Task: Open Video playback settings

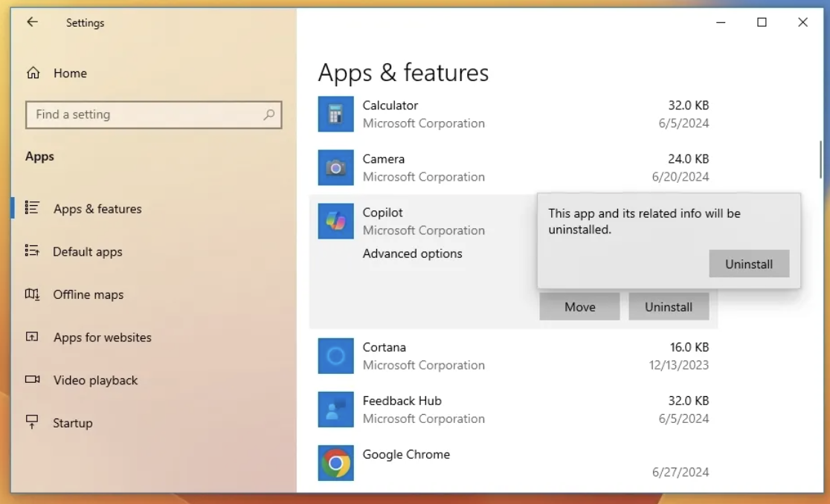Action: 95,381
